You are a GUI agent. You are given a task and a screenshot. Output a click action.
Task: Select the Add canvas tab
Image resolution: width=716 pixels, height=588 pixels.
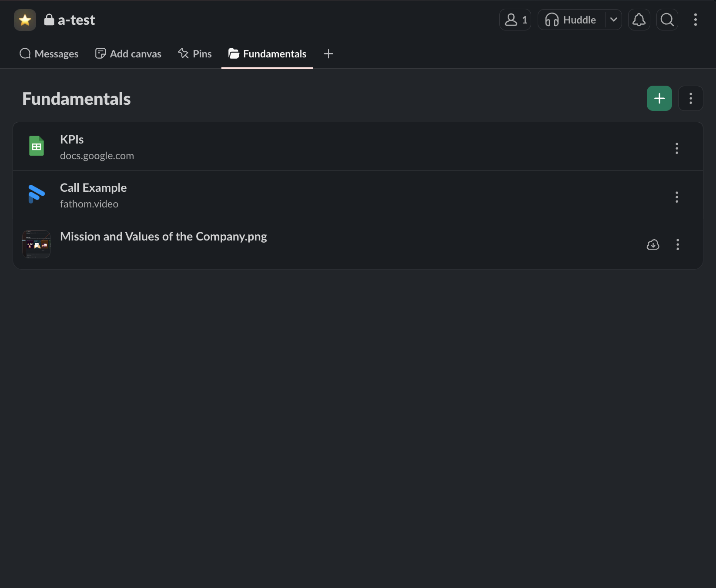point(128,54)
